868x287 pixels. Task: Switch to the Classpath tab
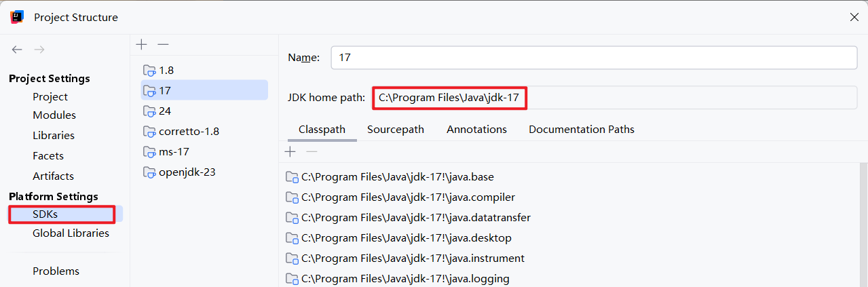pyautogui.click(x=322, y=129)
